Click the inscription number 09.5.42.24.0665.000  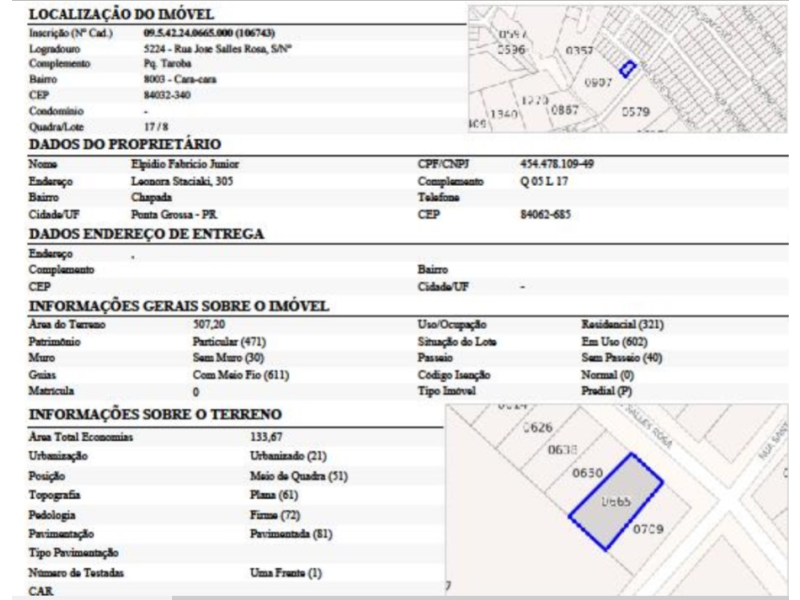[x=201, y=33]
